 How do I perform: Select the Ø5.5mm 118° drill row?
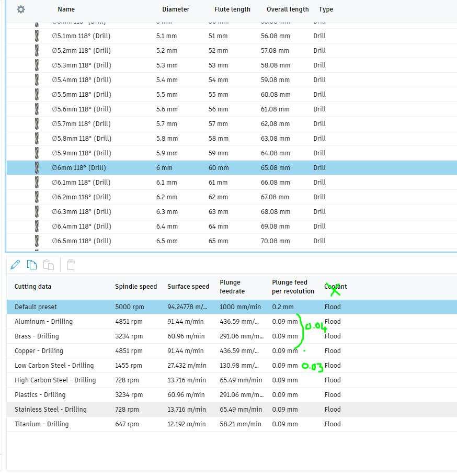(x=232, y=94)
